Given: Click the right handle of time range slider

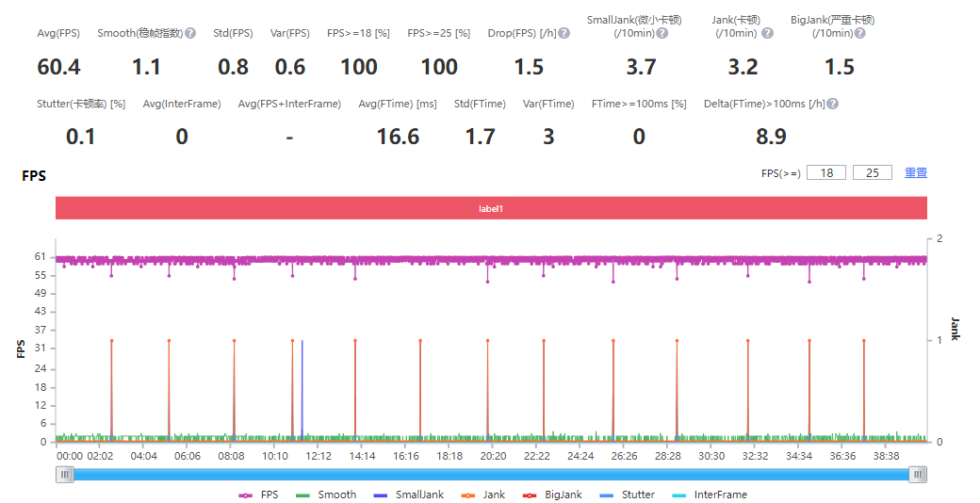Looking at the screenshot, I should click(918, 475).
